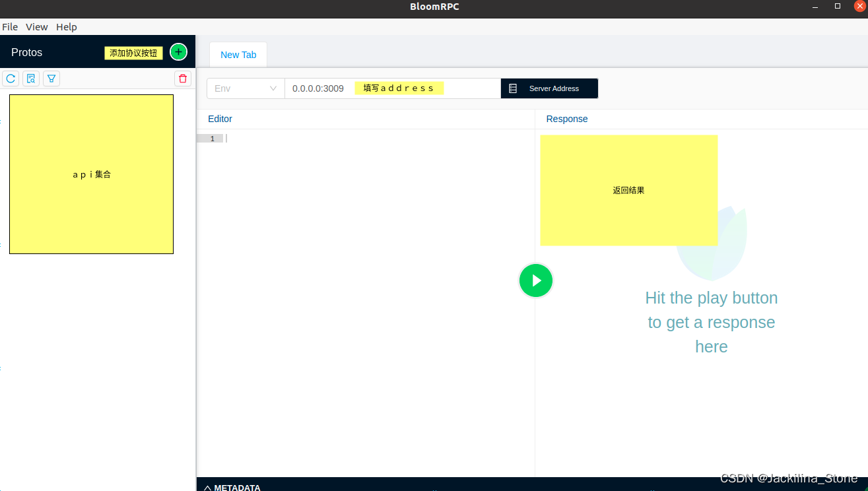
Task: Open the File menu
Action: 10,27
